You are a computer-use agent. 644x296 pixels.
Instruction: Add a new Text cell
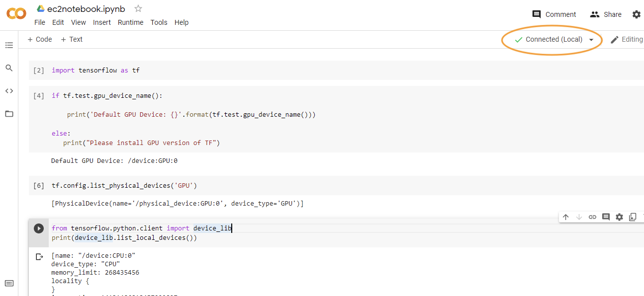(72, 39)
